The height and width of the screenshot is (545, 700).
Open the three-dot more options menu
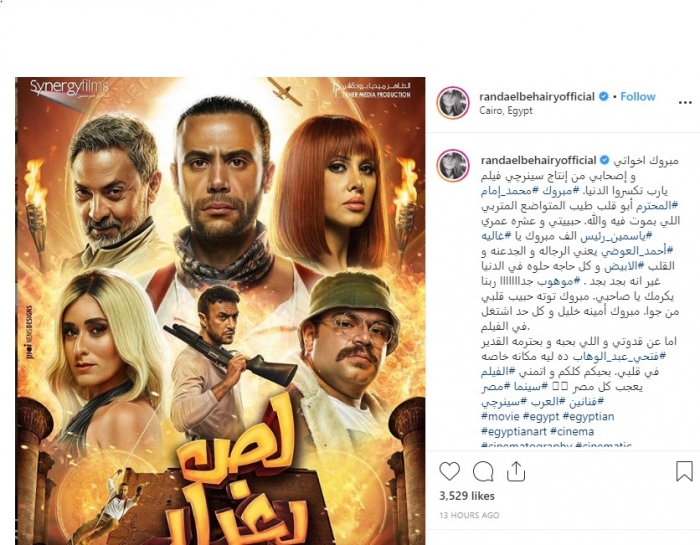pos(685,103)
